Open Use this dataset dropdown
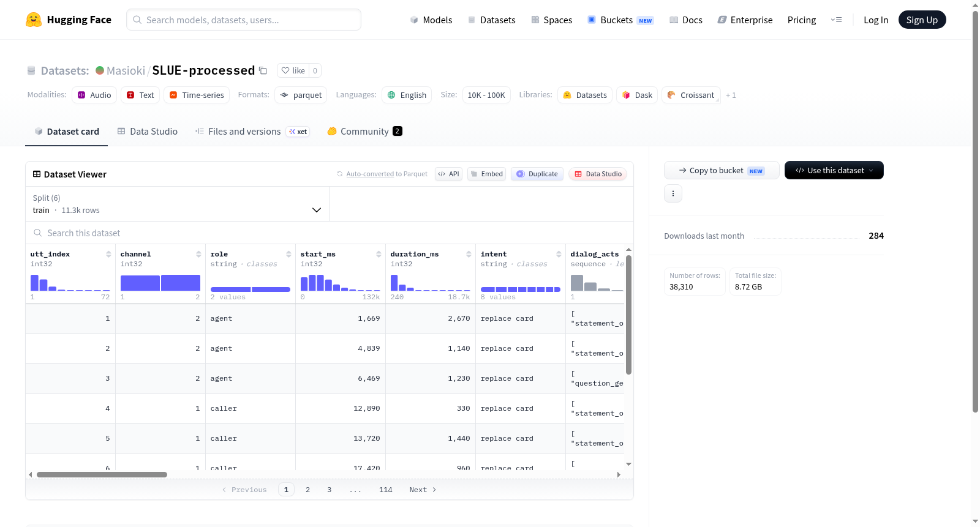 pos(834,170)
